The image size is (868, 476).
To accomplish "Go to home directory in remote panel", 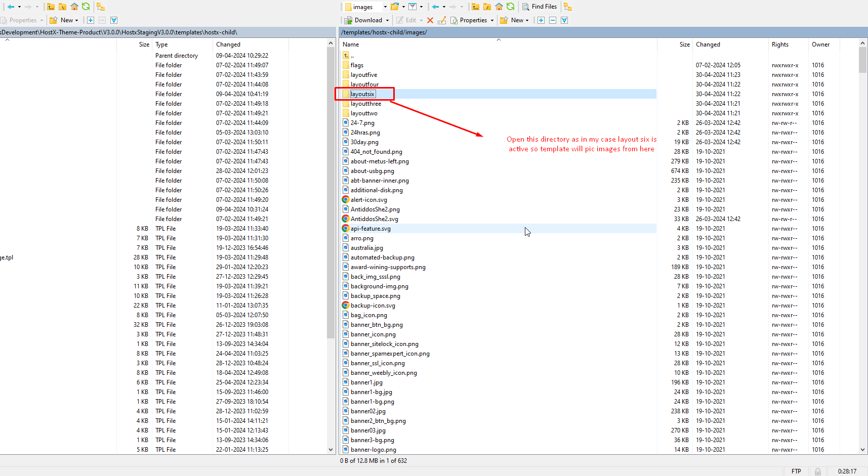I will point(499,7).
